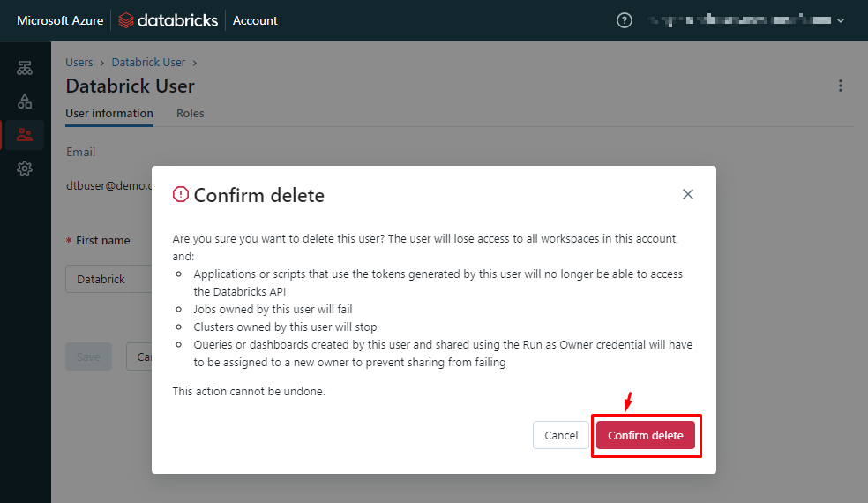Click the Microsoft Azure label
Image resolution: width=868 pixels, height=503 pixels.
[60, 20]
